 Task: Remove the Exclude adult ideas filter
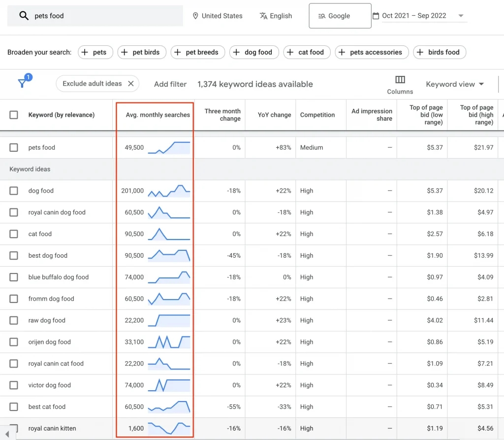[131, 84]
